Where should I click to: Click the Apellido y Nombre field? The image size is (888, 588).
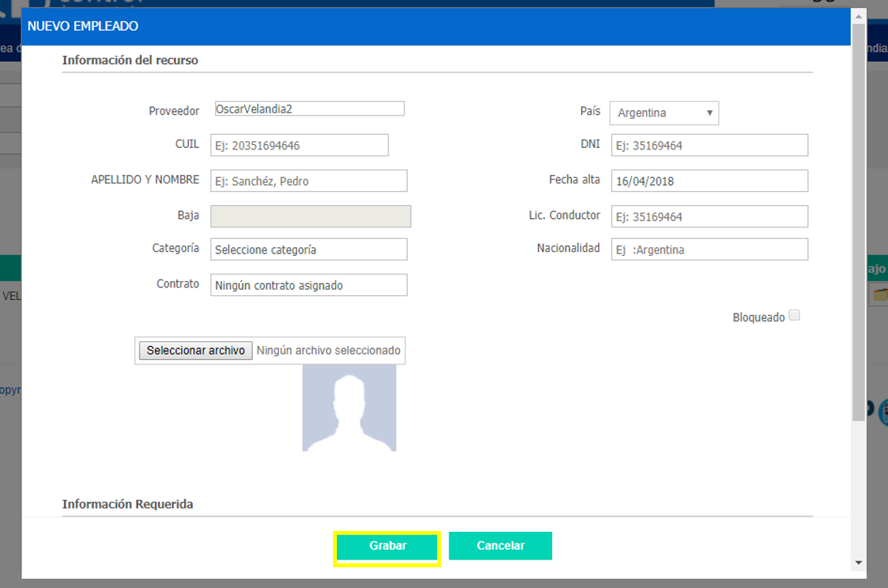(308, 181)
